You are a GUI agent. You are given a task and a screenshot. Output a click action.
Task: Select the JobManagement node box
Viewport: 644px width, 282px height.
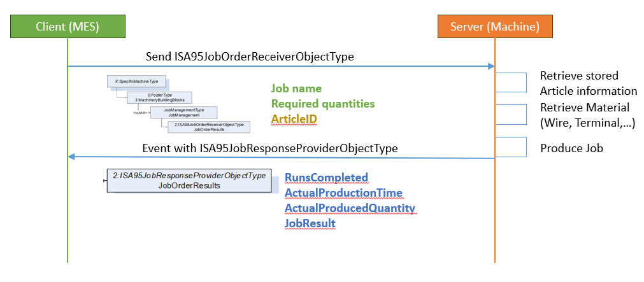pos(183,113)
